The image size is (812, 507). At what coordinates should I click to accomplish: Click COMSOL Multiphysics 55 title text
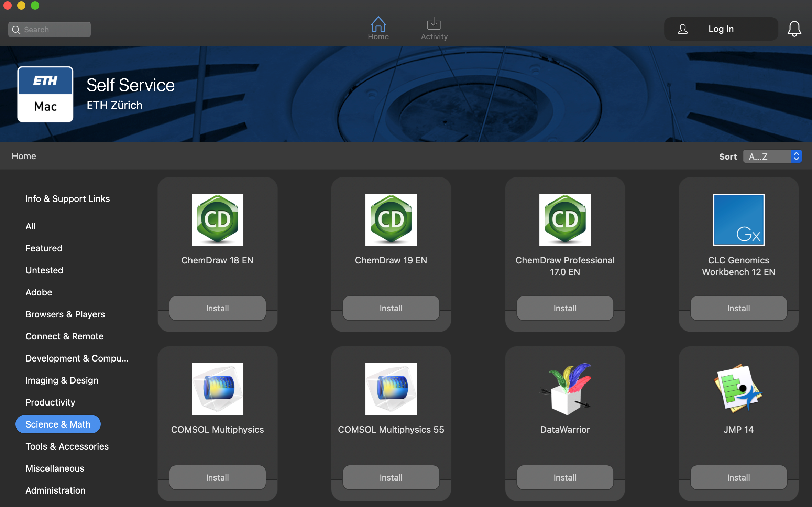391,430
